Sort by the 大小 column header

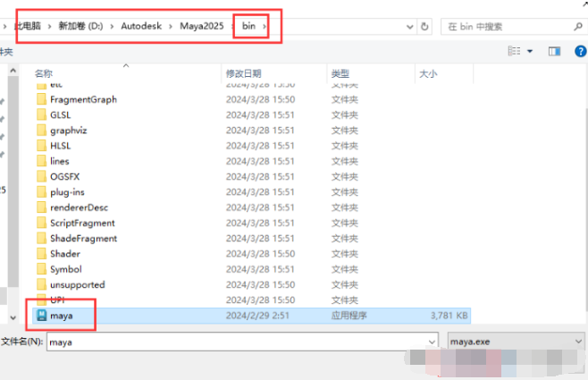(428, 73)
